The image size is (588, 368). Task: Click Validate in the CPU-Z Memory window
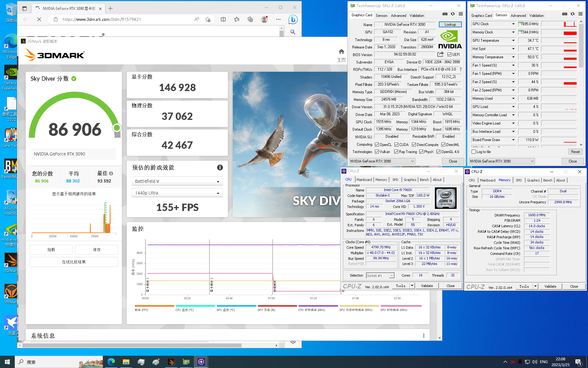pos(550,286)
